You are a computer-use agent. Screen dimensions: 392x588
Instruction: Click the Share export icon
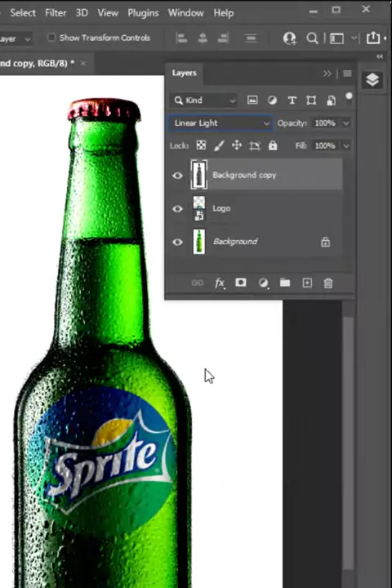click(x=373, y=38)
